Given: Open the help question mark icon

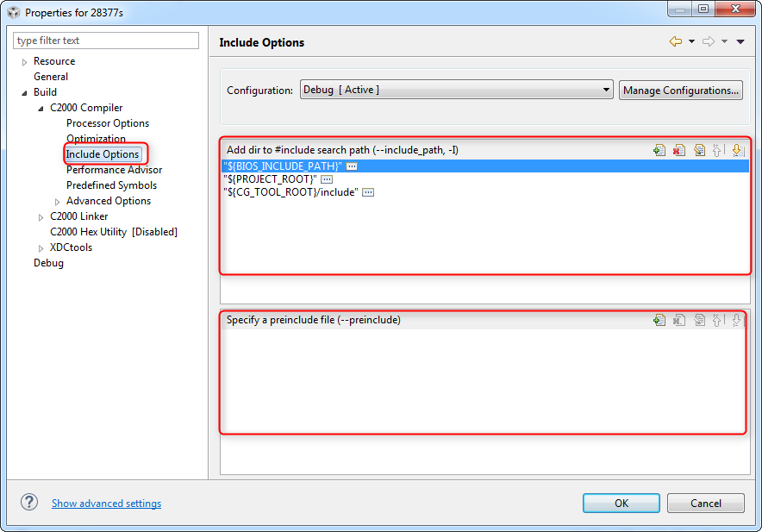Looking at the screenshot, I should [x=29, y=503].
